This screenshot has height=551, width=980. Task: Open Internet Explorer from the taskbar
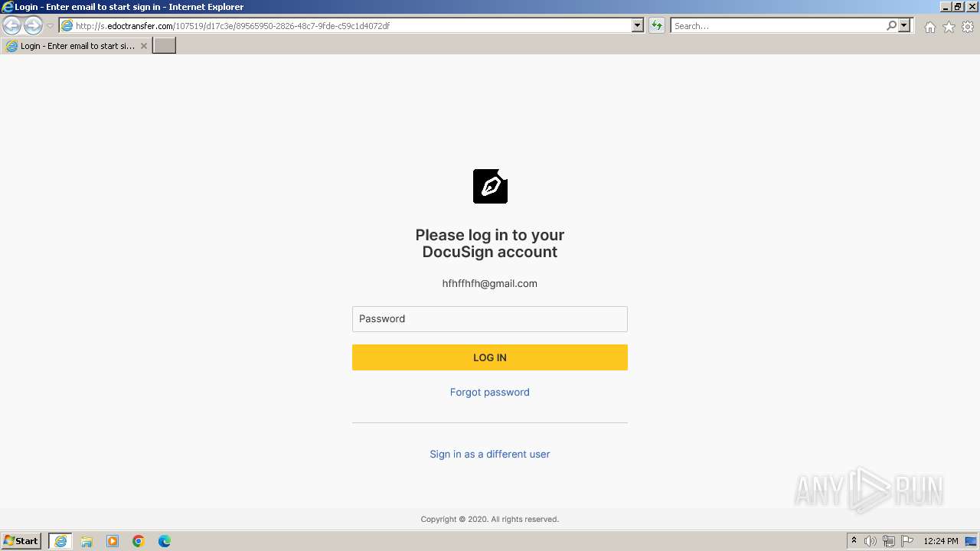60,541
